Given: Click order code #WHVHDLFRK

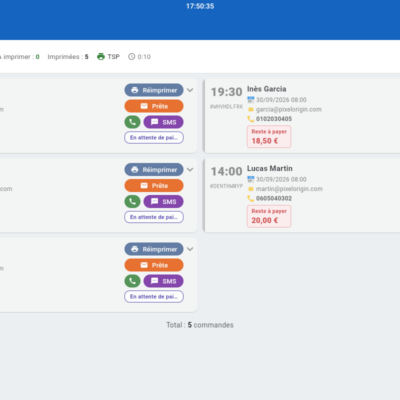Looking at the screenshot, I should coord(226,106).
